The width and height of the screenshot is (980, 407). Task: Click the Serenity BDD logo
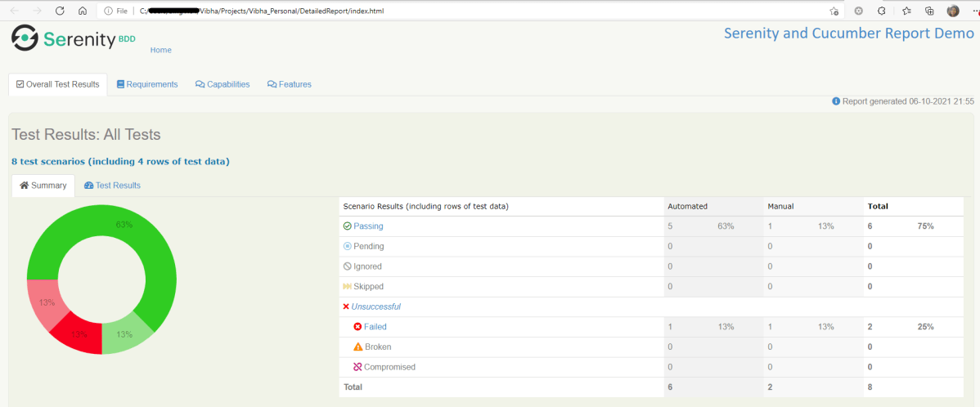click(72, 38)
